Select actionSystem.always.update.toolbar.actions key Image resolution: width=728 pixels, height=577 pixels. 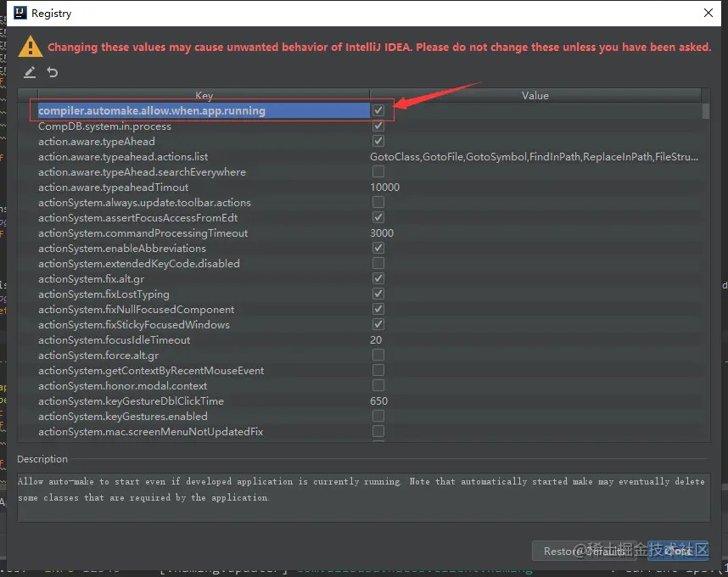pos(144,203)
